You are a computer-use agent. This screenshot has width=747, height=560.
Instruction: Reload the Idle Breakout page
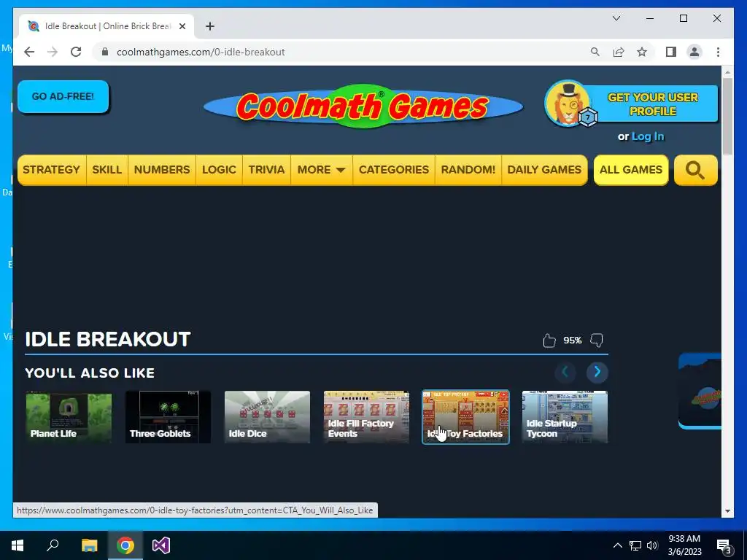(x=76, y=52)
